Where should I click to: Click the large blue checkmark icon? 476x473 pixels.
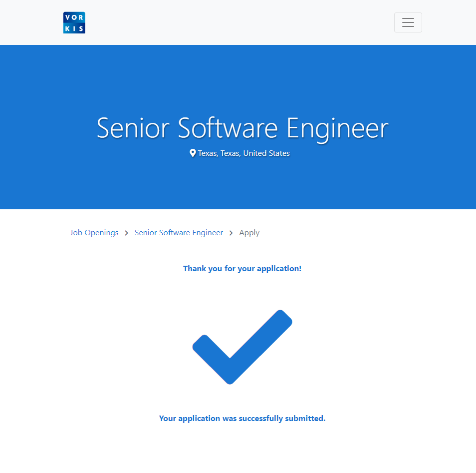[x=242, y=347]
